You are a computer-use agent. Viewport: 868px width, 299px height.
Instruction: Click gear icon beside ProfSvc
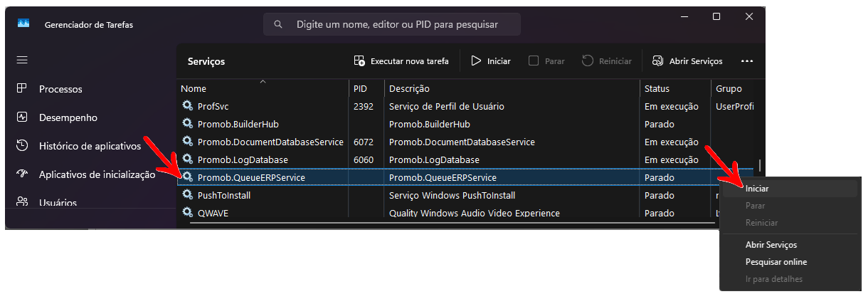pyautogui.click(x=187, y=106)
